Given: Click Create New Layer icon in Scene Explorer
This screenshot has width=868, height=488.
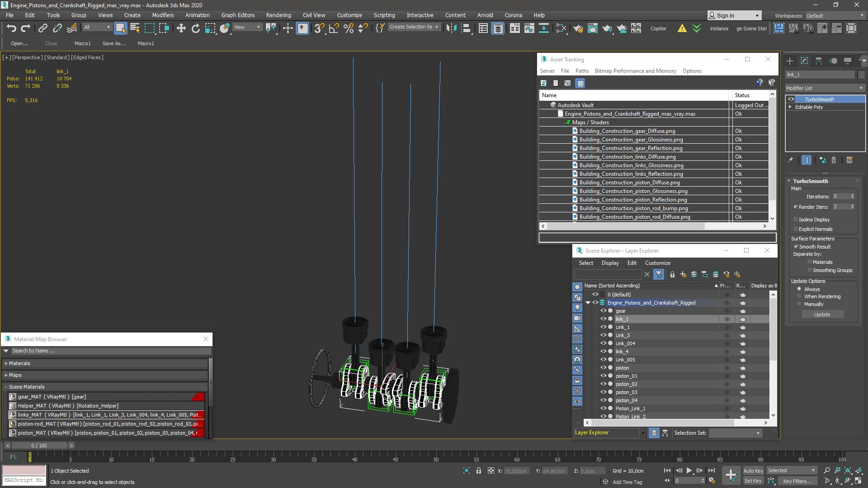Looking at the screenshot, I should [683, 274].
